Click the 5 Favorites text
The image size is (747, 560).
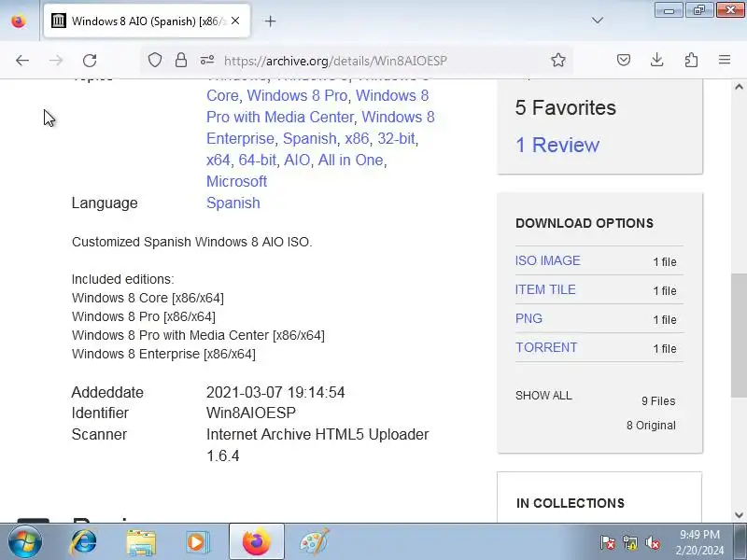coord(566,107)
